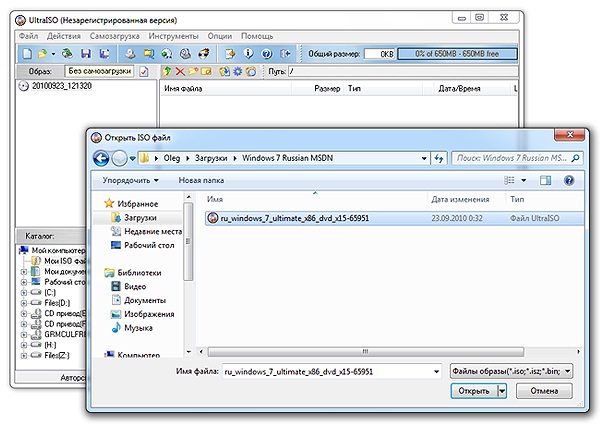Click the split arrow on the Открыть button
Screen dimensions: 604x427
[502, 391]
